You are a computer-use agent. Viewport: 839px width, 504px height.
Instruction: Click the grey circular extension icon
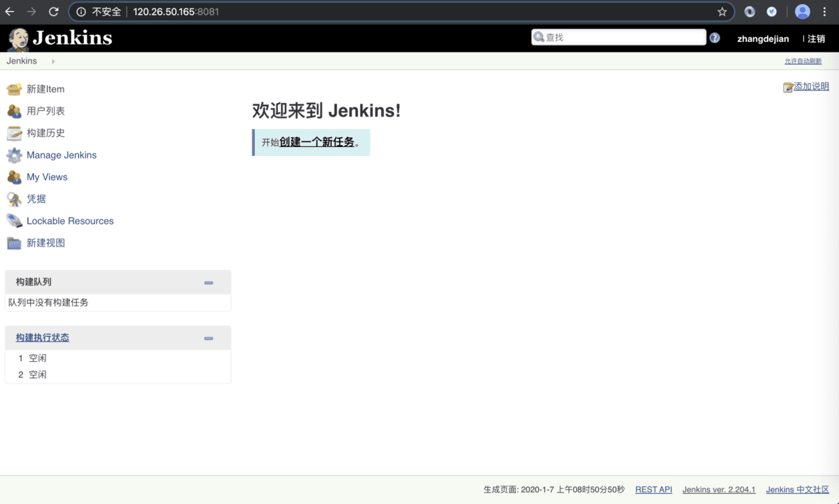pos(750,12)
